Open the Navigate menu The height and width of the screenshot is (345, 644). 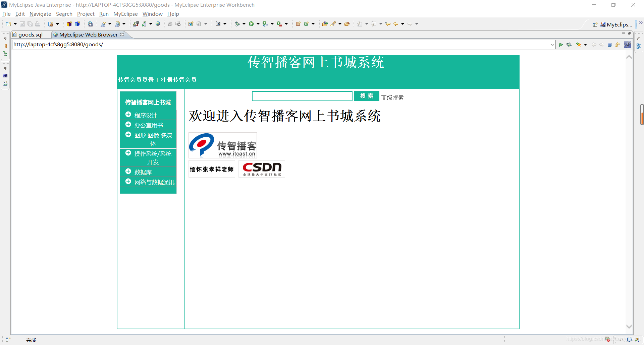(40, 14)
